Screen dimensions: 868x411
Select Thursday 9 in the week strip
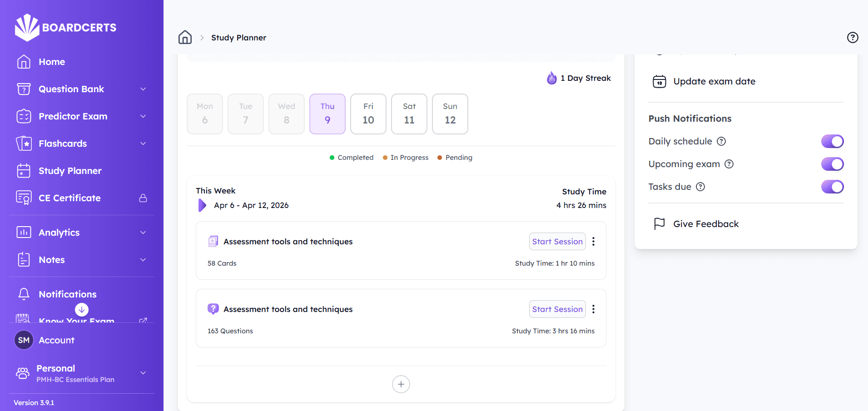(327, 114)
